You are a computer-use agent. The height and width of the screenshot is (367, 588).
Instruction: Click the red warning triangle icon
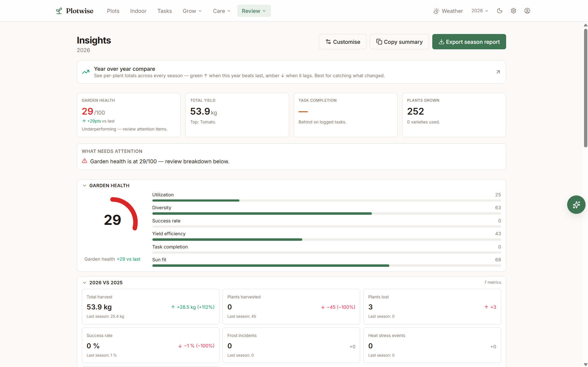pos(85,161)
